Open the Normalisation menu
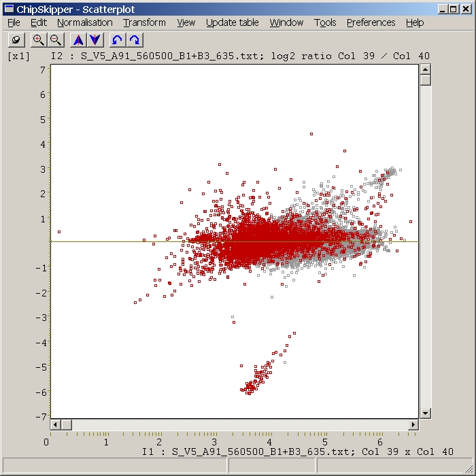 (x=84, y=22)
